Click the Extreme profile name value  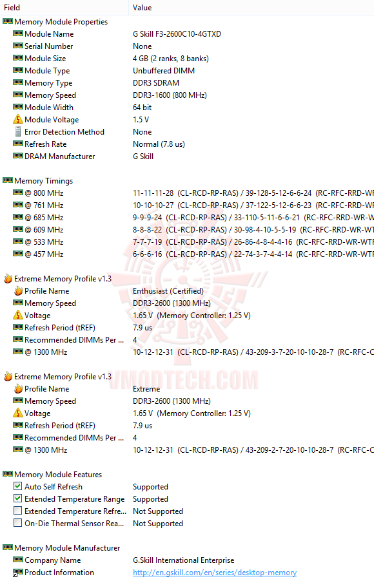(x=146, y=389)
